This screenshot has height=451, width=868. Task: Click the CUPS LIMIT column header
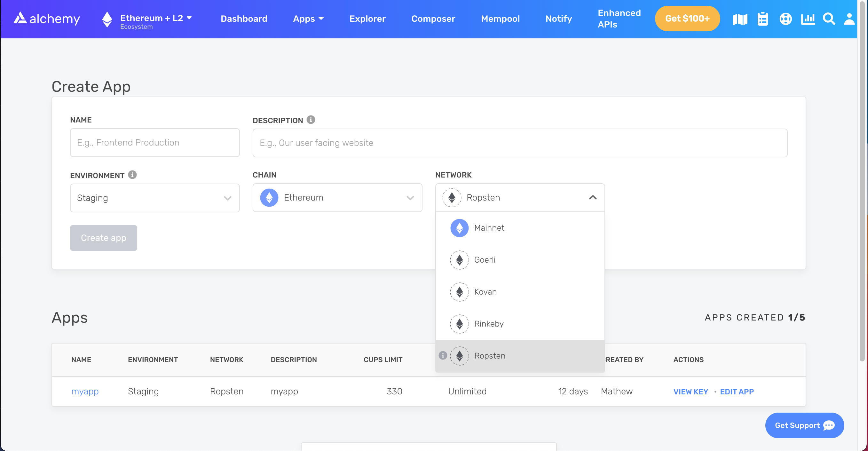[383, 360]
